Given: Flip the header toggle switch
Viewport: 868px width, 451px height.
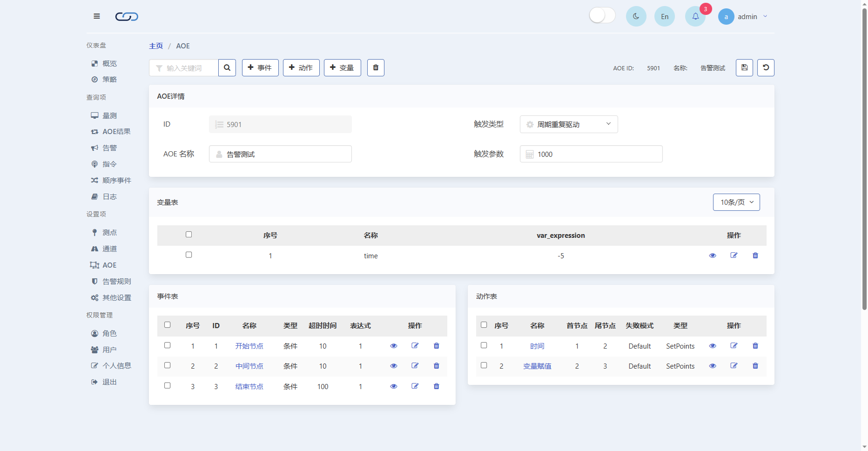Looking at the screenshot, I should click(602, 15).
